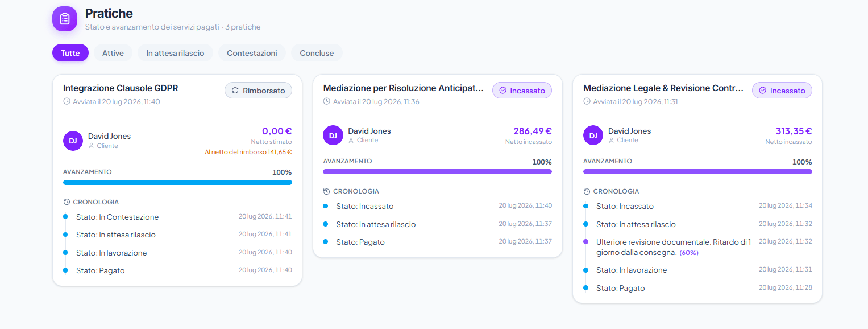868x329 pixels.
Task: Click the 313,35 € amount
Action: pyautogui.click(x=794, y=131)
